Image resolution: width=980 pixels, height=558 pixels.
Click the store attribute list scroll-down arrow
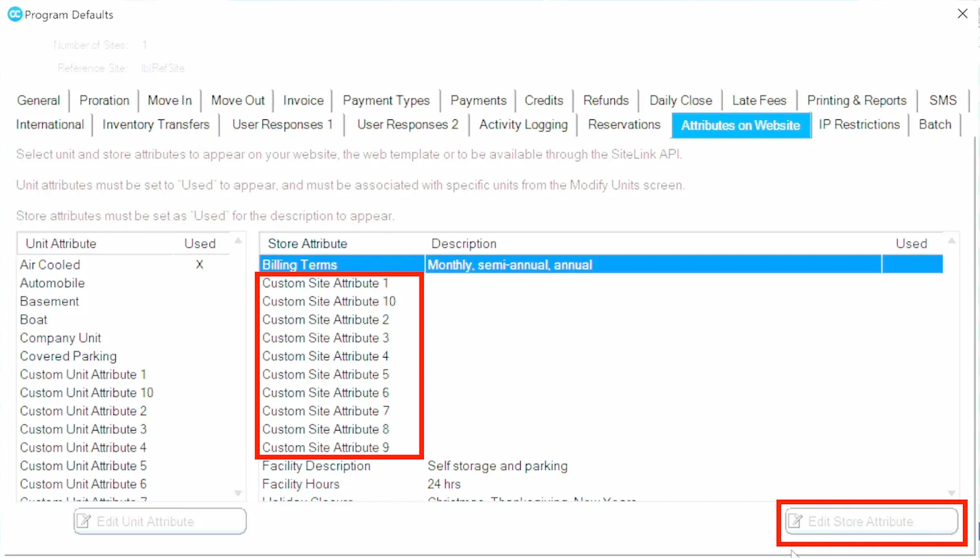[951, 493]
